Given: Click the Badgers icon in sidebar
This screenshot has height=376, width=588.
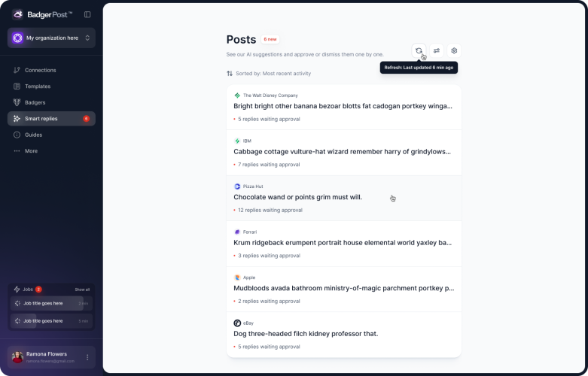Looking at the screenshot, I should [x=17, y=102].
